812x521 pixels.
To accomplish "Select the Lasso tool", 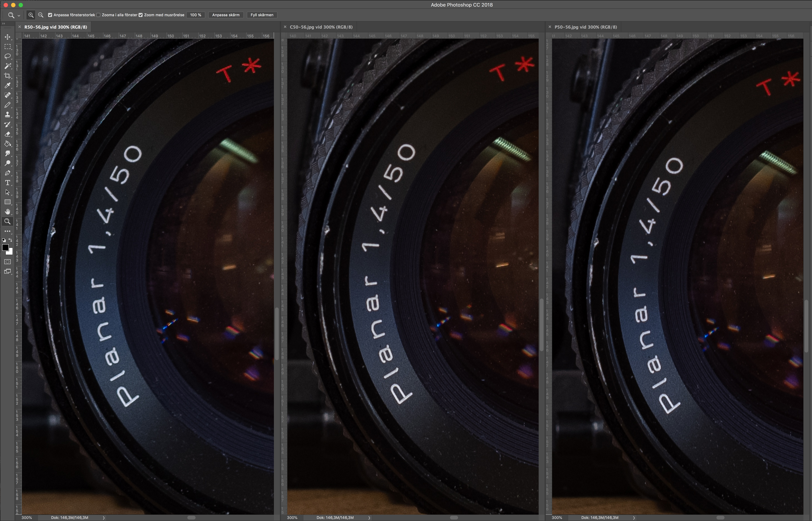I will point(7,56).
